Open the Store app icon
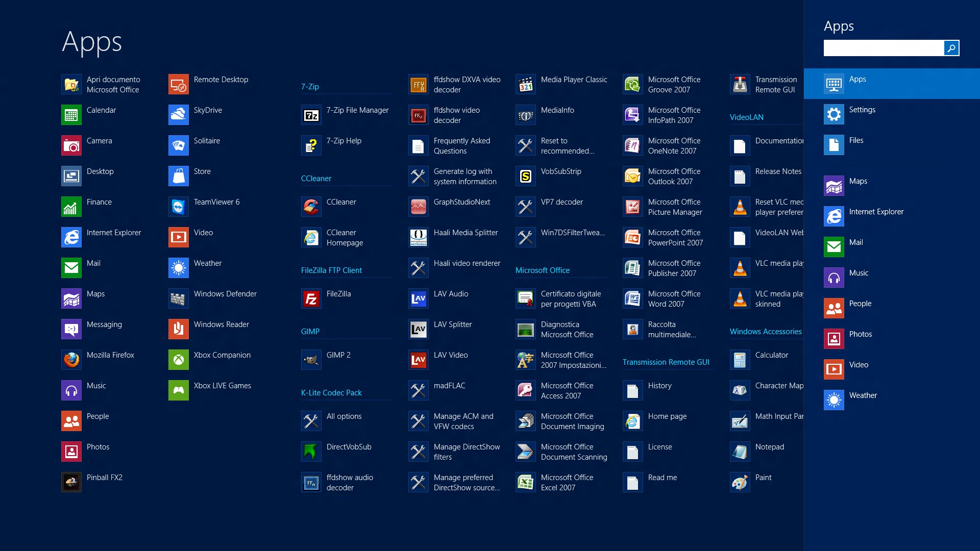This screenshot has width=980, height=551. click(179, 176)
